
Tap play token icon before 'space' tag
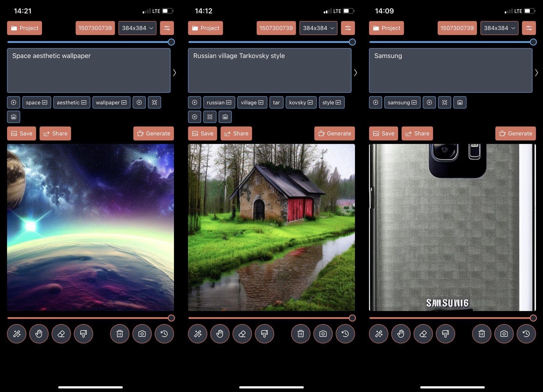(x=14, y=103)
